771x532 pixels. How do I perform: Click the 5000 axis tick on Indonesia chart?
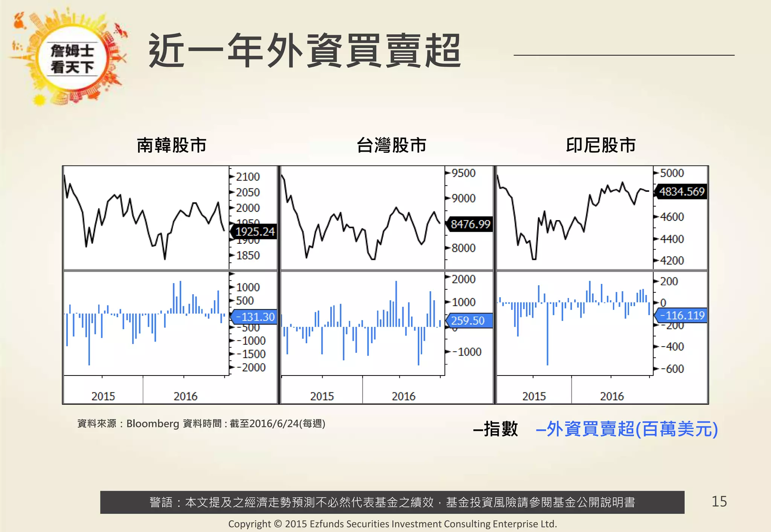(x=672, y=173)
